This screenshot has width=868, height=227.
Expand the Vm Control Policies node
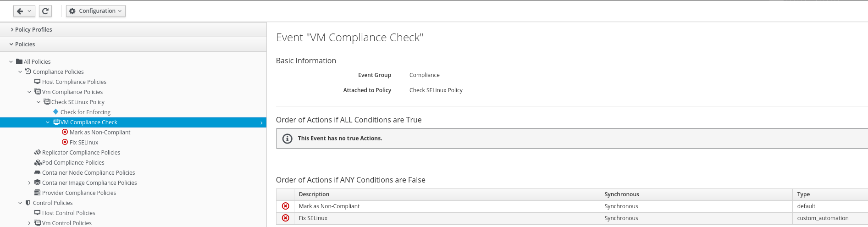[29, 223]
